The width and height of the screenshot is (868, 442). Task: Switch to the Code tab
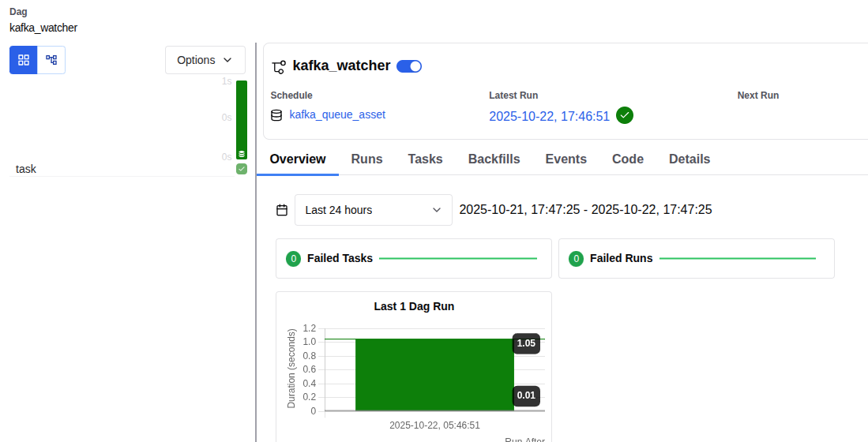pyautogui.click(x=627, y=159)
